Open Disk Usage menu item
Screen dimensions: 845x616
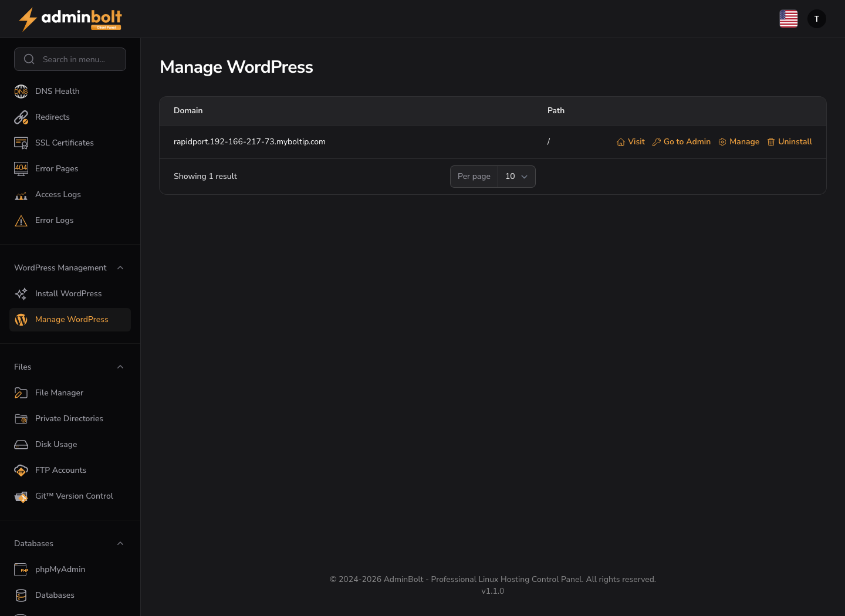pos(70,444)
